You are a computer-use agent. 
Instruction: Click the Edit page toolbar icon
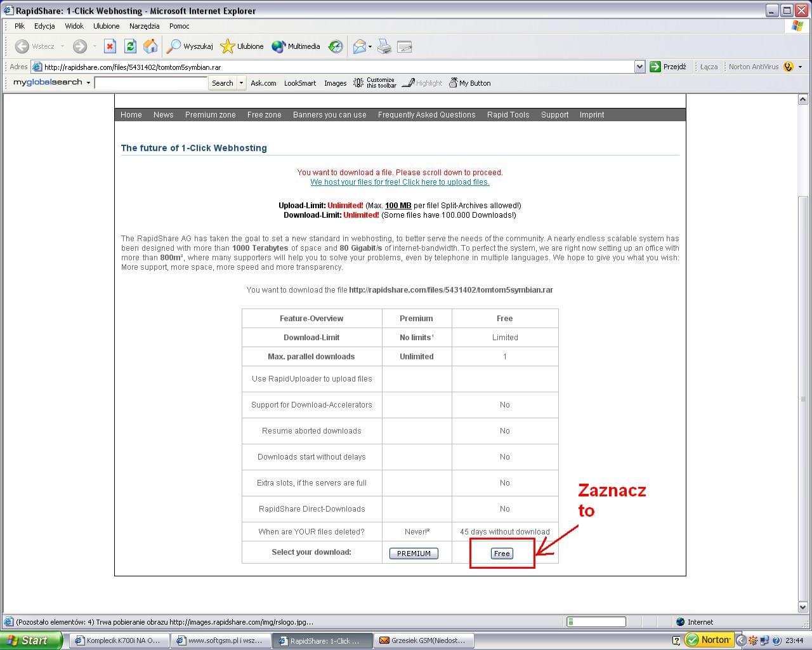coord(405,46)
